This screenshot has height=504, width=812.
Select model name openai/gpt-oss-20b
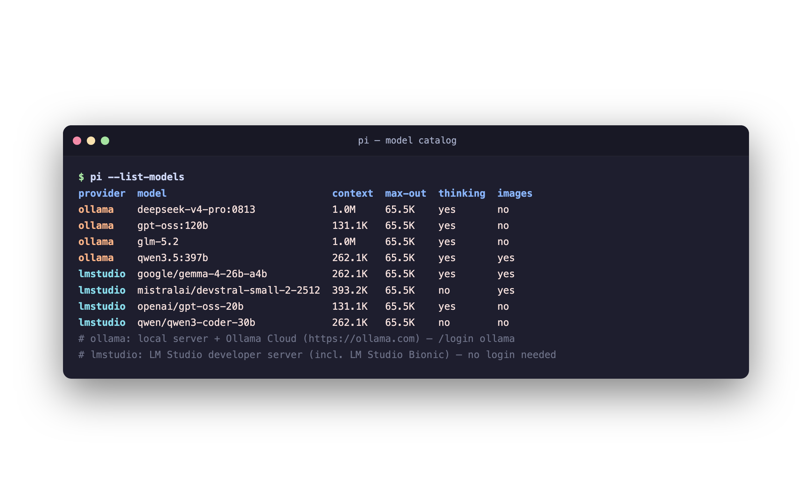pyautogui.click(x=190, y=307)
